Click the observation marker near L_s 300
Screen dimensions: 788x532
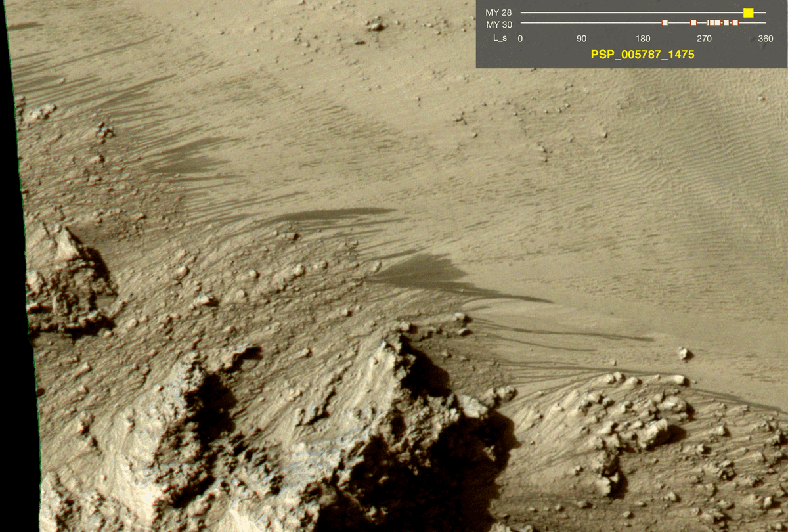pos(726,23)
